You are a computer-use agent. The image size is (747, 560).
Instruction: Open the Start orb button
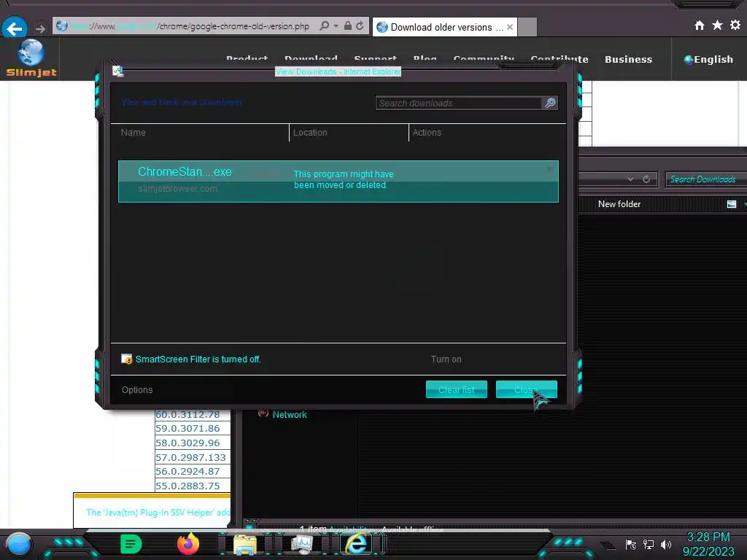click(18, 544)
